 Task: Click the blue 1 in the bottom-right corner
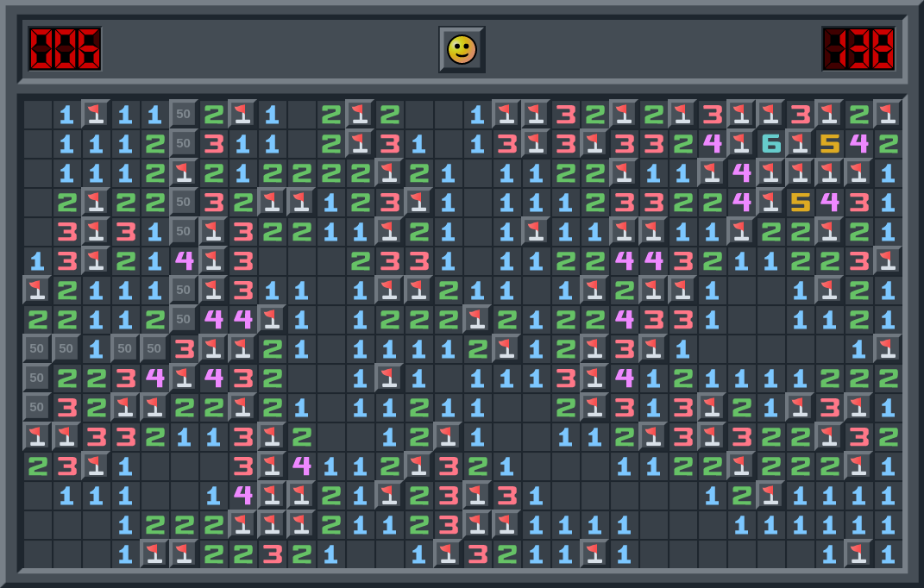(x=888, y=554)
